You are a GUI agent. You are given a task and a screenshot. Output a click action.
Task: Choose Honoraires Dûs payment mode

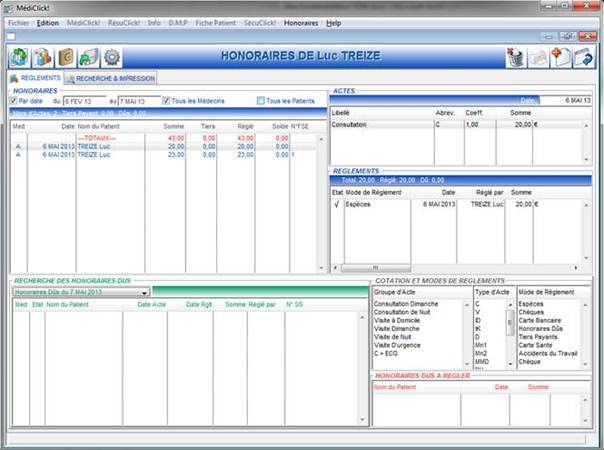(x=540, y=329)
